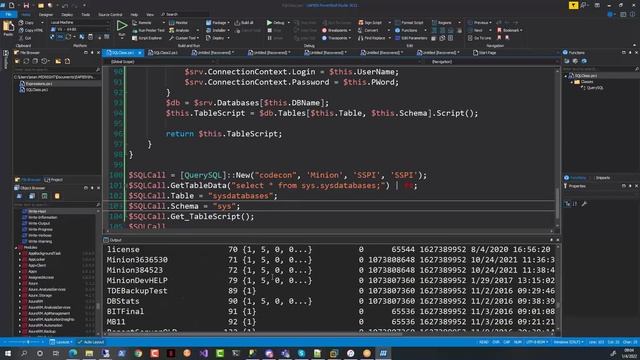
Task: Click the undo arrow in the title bar
Action: (64, 5)
